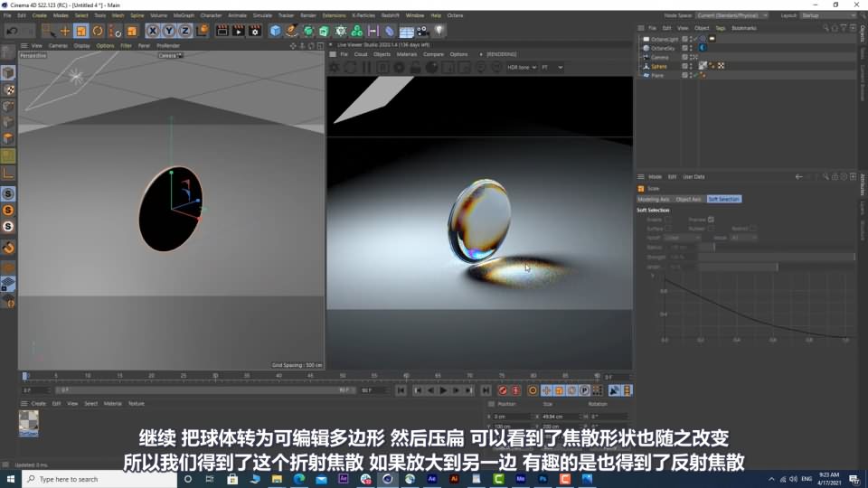This screenshot has width=868, height=488.
Task: Select the Move tool in the top toolbar
Action: point(64,31)
